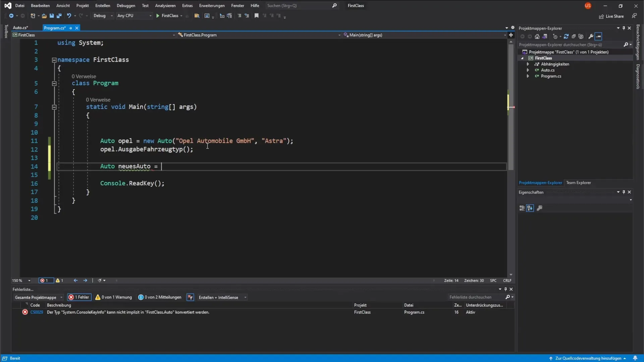Click the Save floppy disk icon
The width and height of the screenshot is (644, 362).
52,16
